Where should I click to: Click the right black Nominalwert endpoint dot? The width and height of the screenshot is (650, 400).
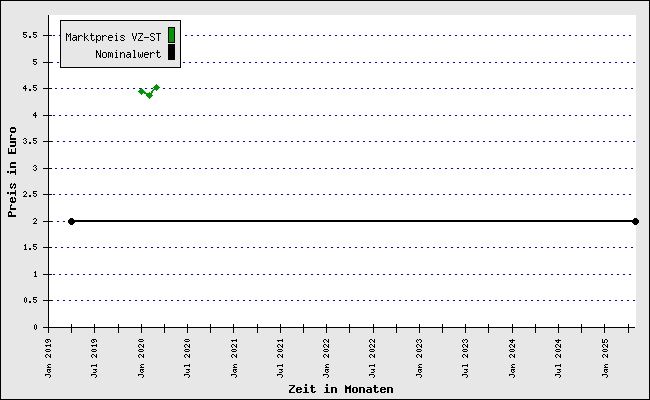click(635, 221)
